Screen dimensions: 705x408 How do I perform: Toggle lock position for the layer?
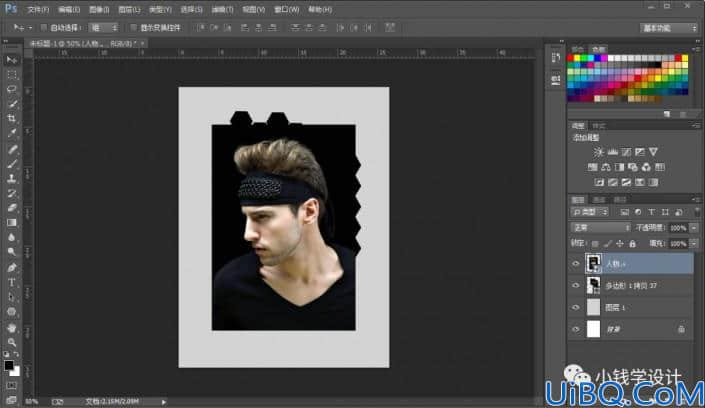(620, 244)
